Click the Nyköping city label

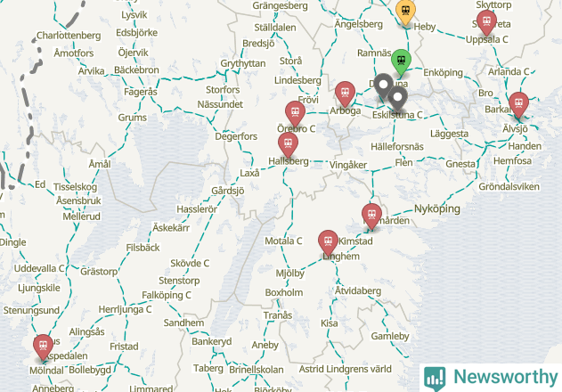tap(437, 208)
